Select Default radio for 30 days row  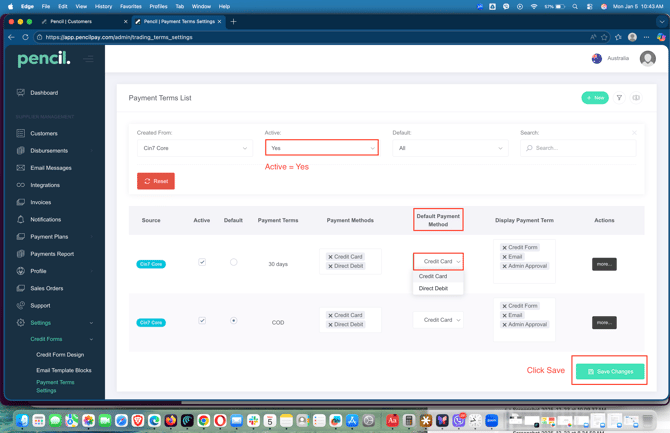click(233, 263)
